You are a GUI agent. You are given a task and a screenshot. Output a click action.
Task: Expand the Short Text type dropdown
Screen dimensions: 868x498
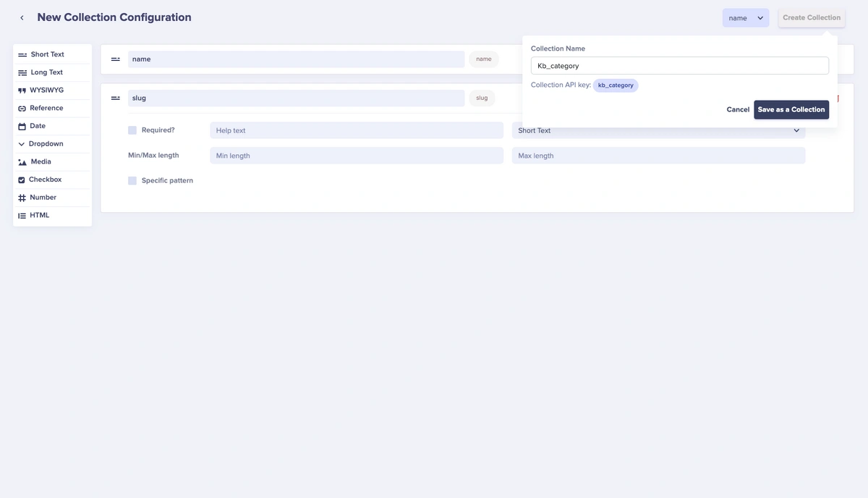pyautogui.click(x=658, y=130)
